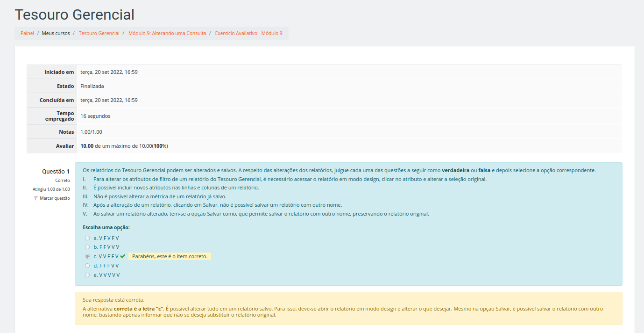Click the Questão 1 label
Screen dimensions: 644x333
pos(56,172)
